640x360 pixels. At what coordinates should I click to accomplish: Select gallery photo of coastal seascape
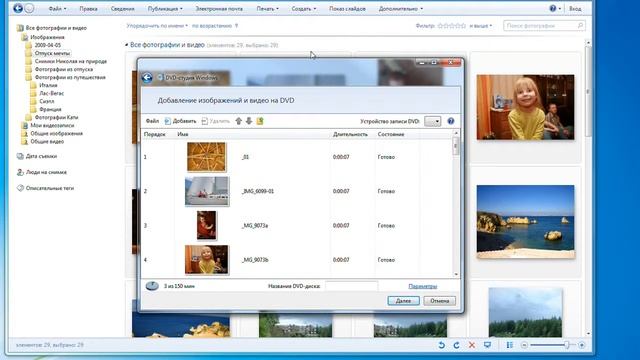pyautogui.click(x=525, y=222)
